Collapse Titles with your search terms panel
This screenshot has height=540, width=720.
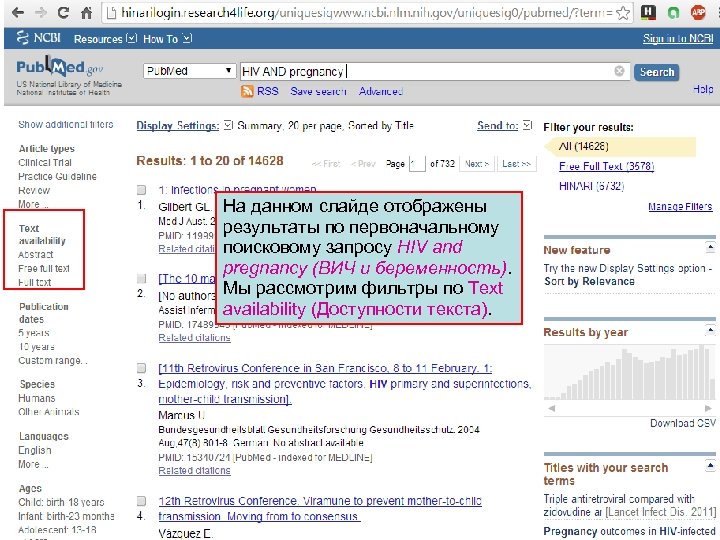point(710,467)
